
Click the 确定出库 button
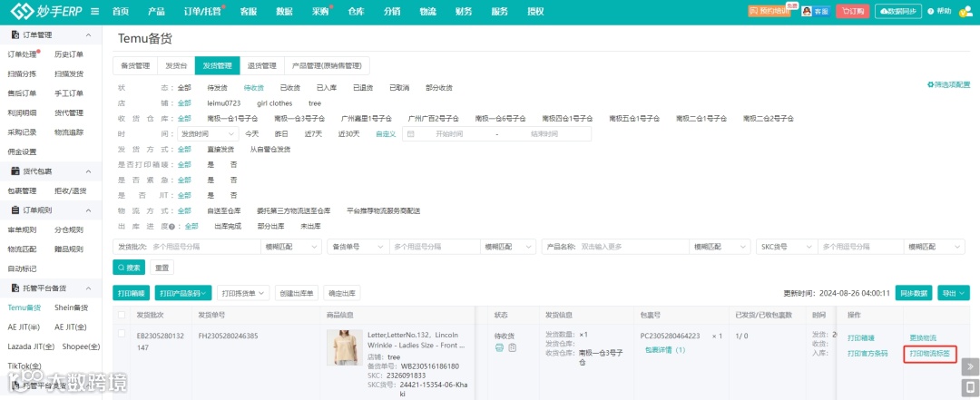tap(342, 292)
